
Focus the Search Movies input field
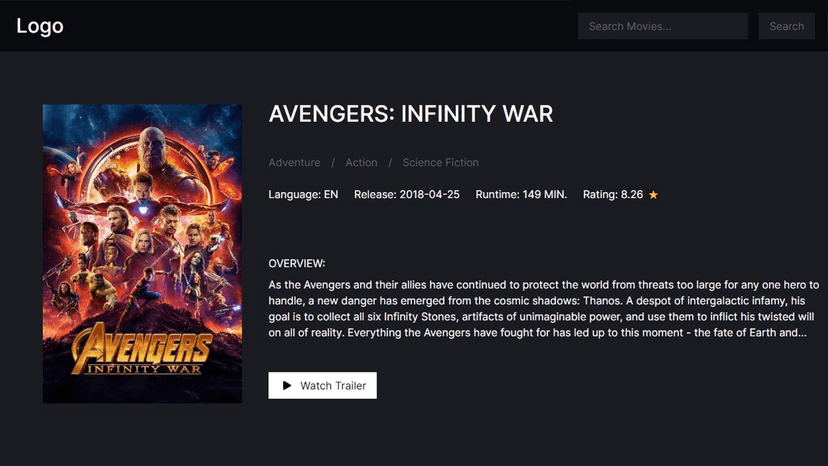662,26
